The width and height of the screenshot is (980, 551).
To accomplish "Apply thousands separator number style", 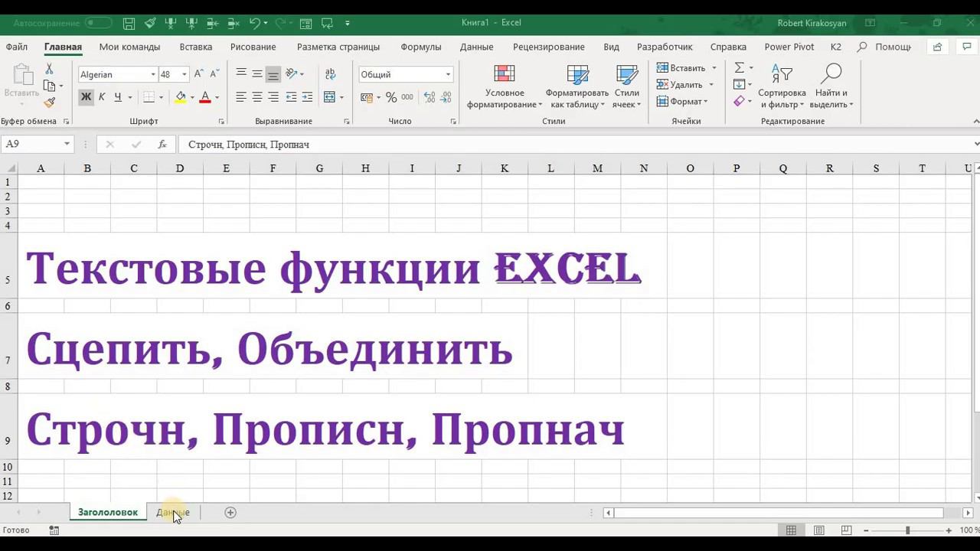I will [x=407, y=97].
